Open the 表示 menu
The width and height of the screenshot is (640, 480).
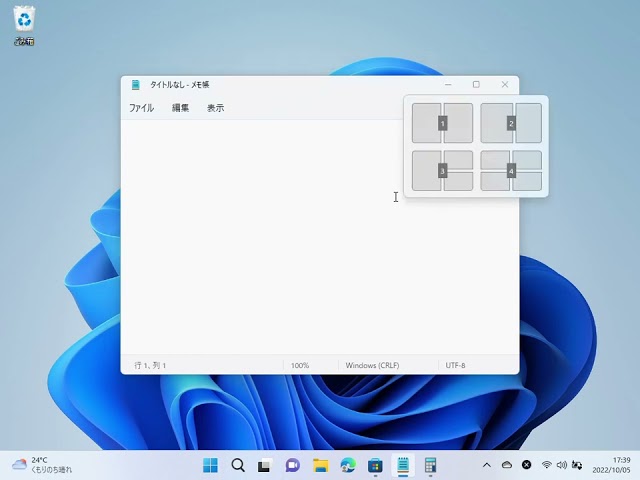click(215, 108)
